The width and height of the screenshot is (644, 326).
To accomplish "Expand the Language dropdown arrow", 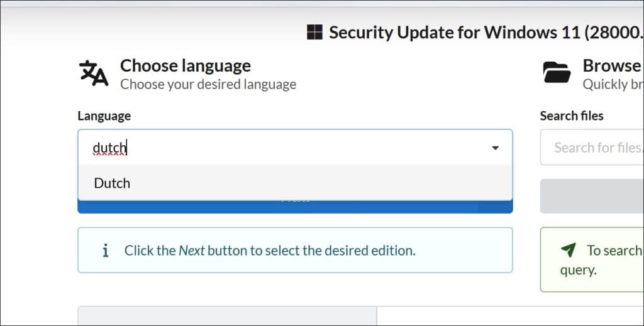I will [x=495, y=148].
